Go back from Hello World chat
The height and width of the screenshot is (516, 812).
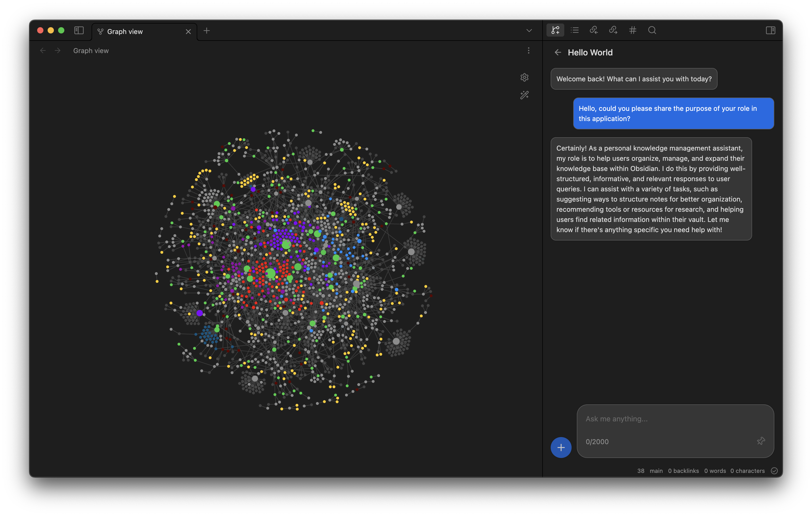pyautogui.click(x=558, y=53)
